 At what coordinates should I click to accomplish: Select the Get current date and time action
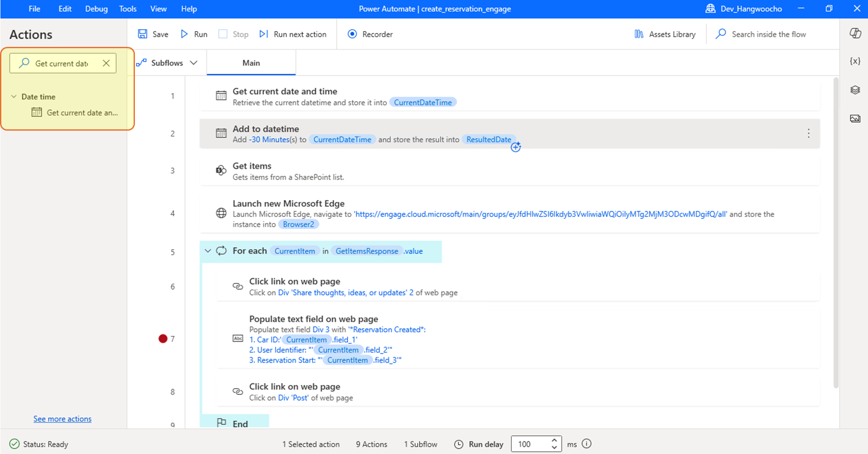(x=510, y=96)
